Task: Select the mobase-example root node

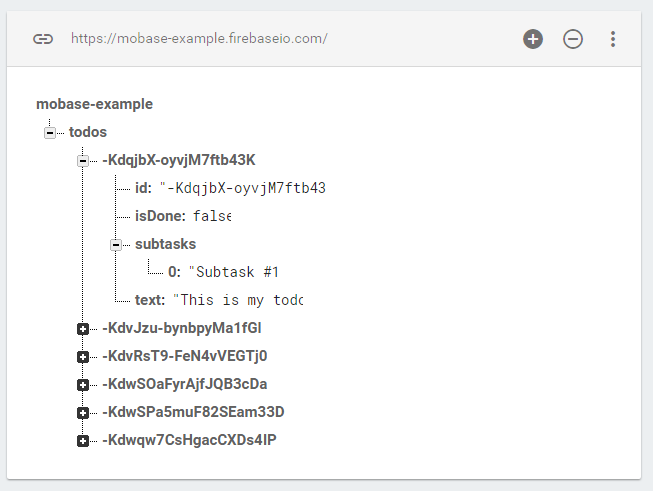Action: point(94,104)
